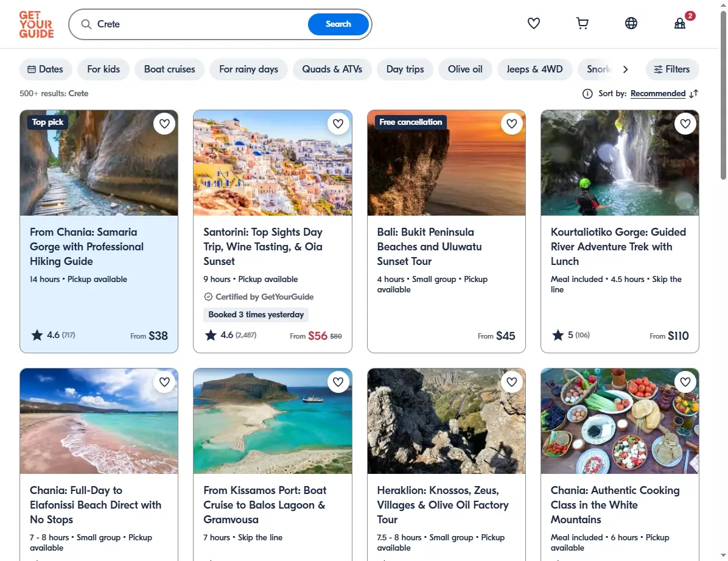Save Kourtaliotiko Gorge trek to wishlist
This screenshot has width=728, height=561.
point(685,124)
